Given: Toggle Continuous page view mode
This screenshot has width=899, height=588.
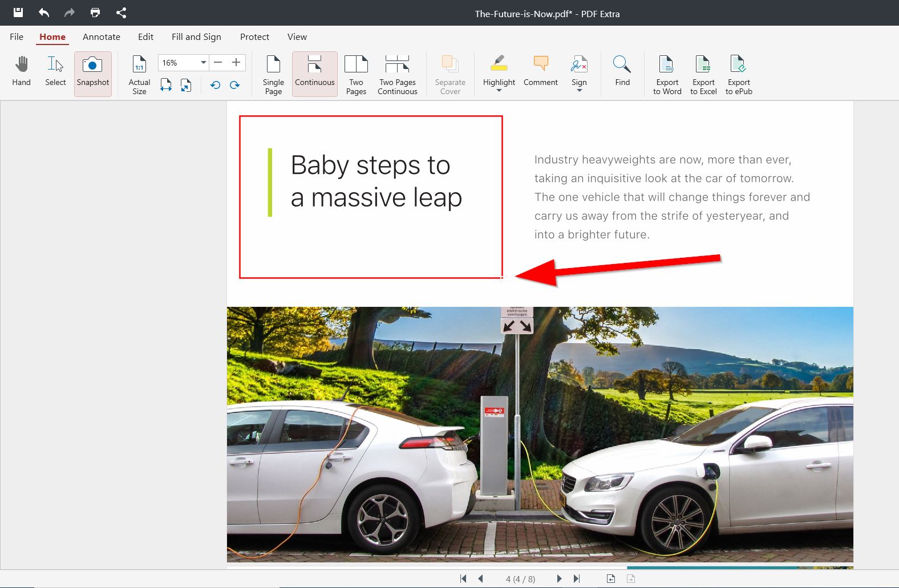Looking at the screenshot, I should click(x=314, y=72).
